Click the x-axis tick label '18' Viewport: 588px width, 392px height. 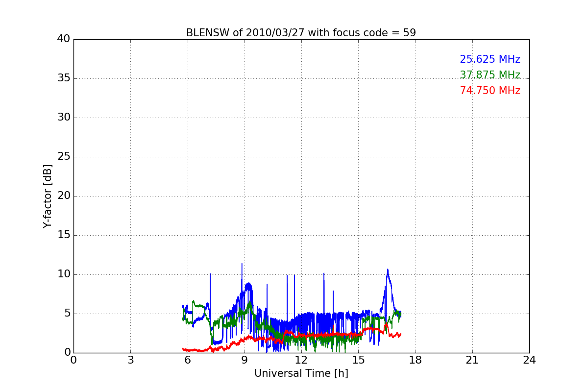[415, 360]
